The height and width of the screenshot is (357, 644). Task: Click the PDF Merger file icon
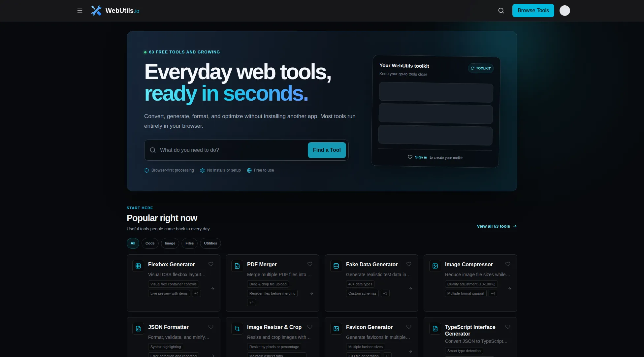coord(237,266)
